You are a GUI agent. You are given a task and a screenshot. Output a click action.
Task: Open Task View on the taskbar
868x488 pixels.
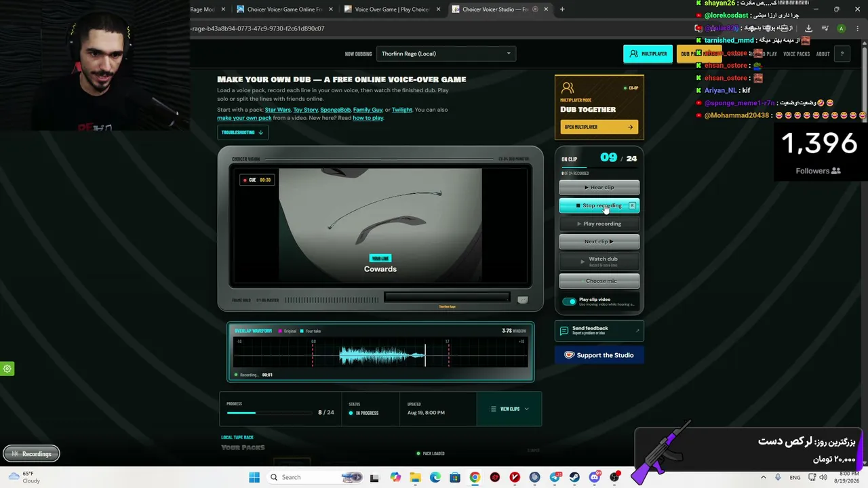point(374,477)
